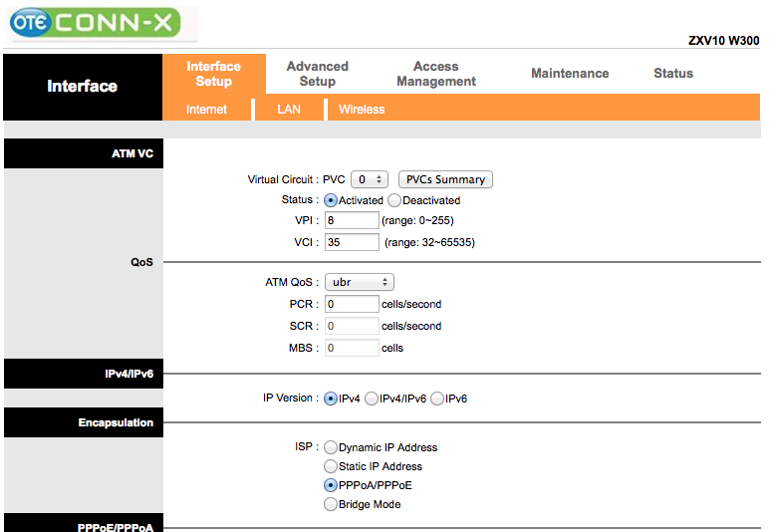Select the Wireless sub-tab

point(362,110)
